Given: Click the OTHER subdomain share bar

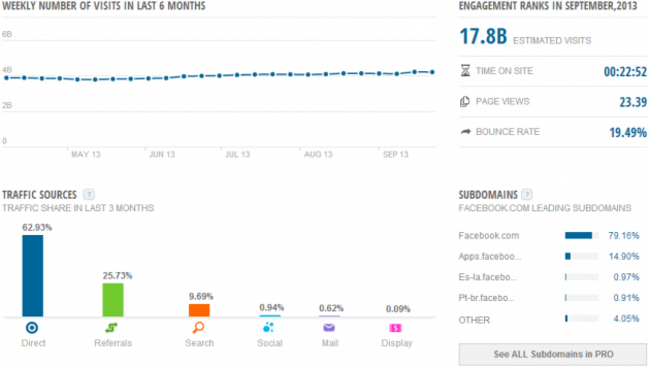Looking at the screenshot, I should point(582,318).
